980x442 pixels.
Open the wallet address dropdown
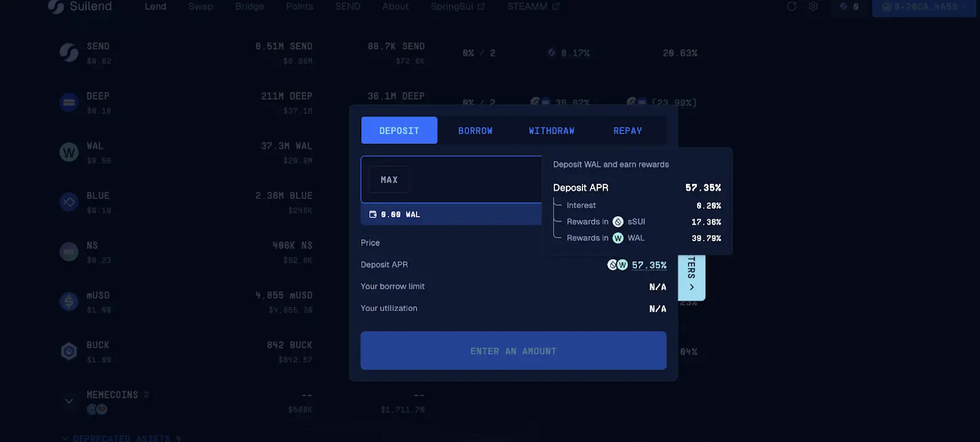(924, 7)
